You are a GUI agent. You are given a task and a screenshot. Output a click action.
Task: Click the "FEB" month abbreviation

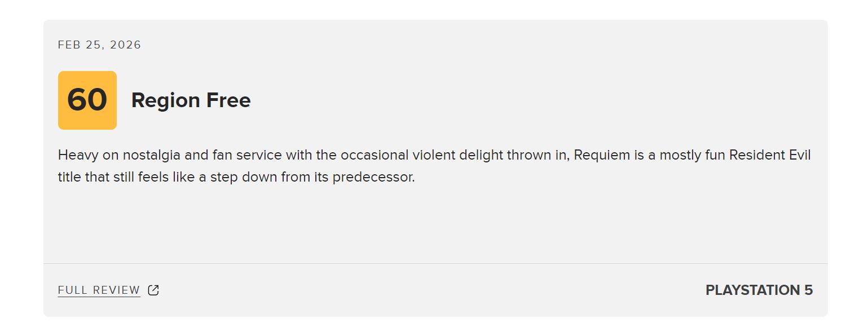pyautogui.click(x=69, y=45)
